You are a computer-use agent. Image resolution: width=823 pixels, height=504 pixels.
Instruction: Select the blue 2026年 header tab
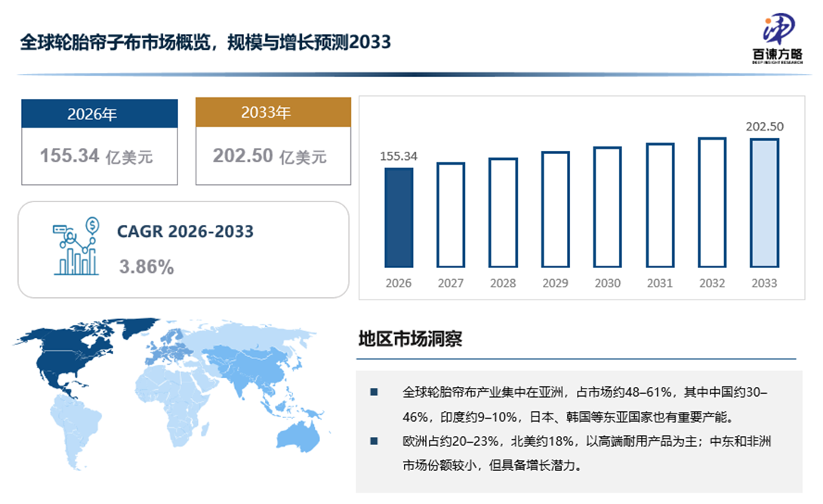tap(100, 114)
